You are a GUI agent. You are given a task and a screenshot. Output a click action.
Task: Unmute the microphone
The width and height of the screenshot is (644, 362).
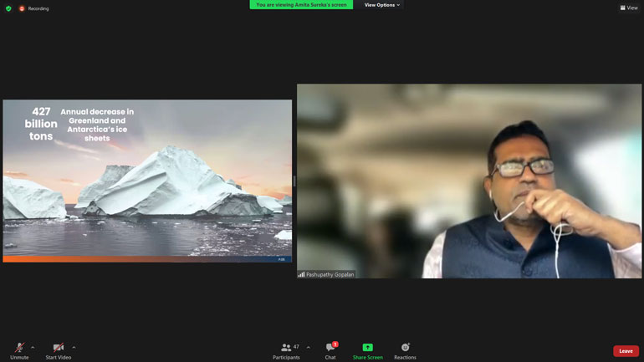pyautogui.click(x=19, y=348)
